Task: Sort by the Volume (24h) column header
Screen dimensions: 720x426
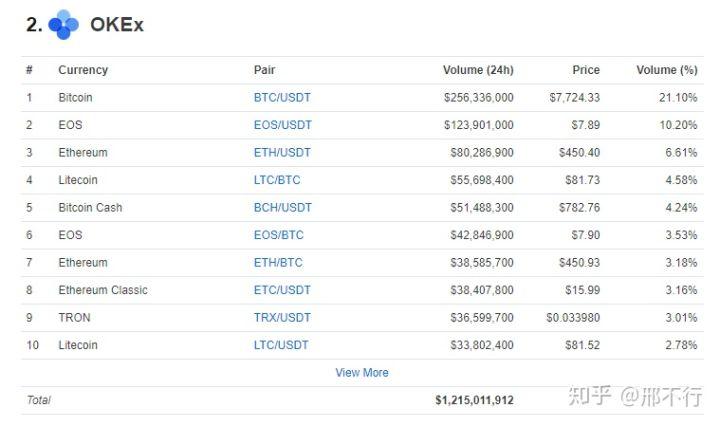Action: coord(478,70)
